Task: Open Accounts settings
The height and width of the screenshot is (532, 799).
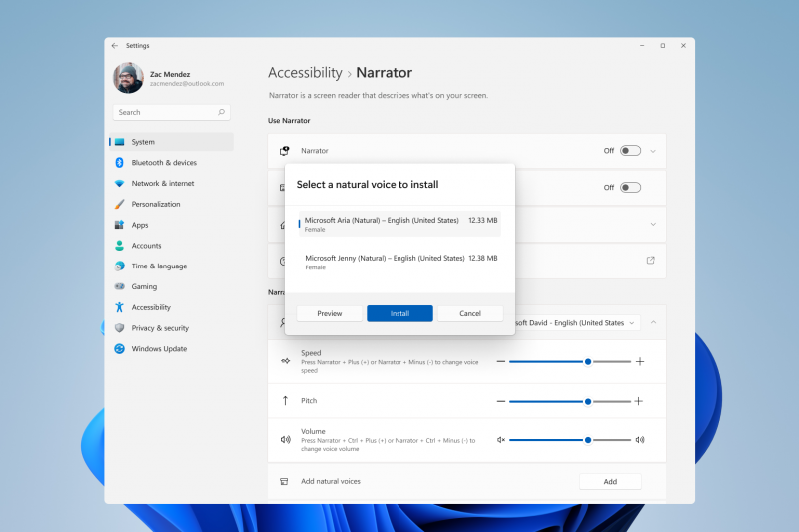Action: click(171, 246)
